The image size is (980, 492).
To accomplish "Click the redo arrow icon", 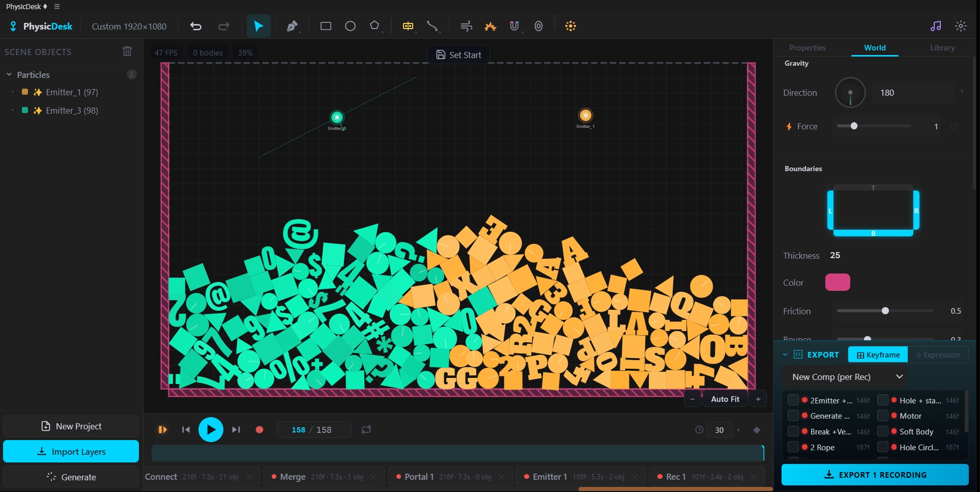I will [224, 26].
